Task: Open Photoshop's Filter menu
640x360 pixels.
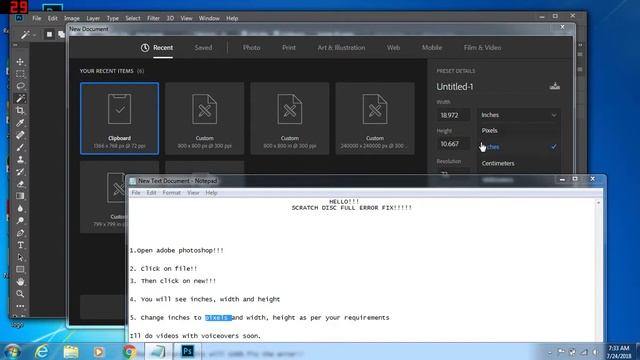Action: (x=153, y=18)
